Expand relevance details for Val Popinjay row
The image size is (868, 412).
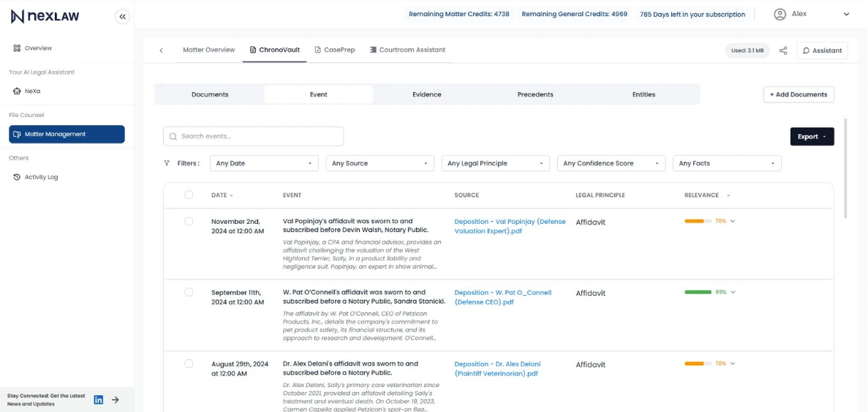[733, 221]
